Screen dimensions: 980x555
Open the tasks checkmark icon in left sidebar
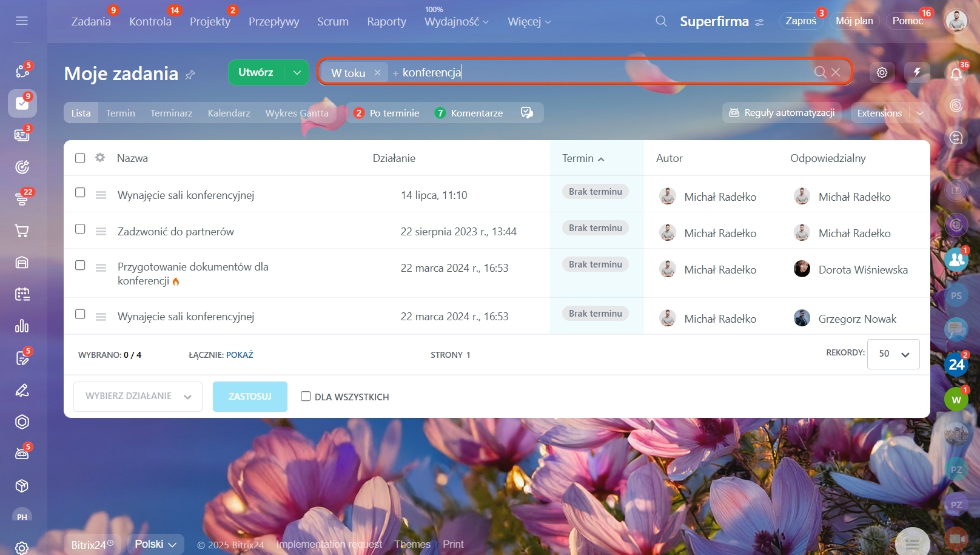point(22,104)
